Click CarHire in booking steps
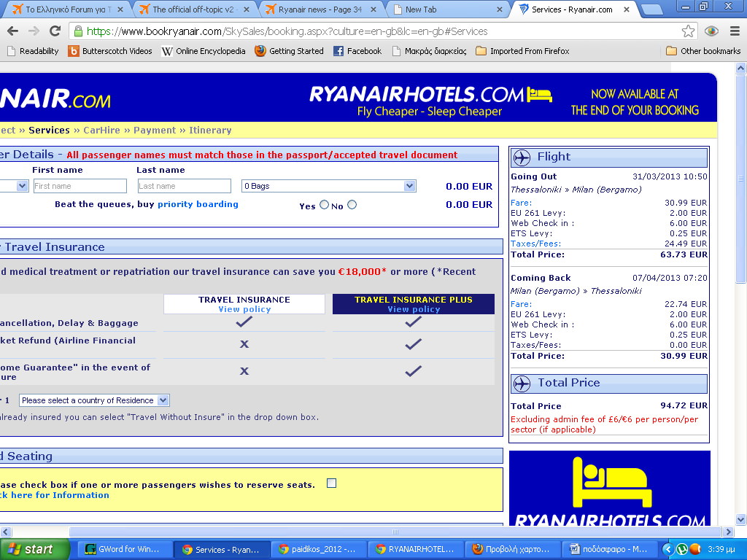This screenshot has height=560, width=747. 102,131
